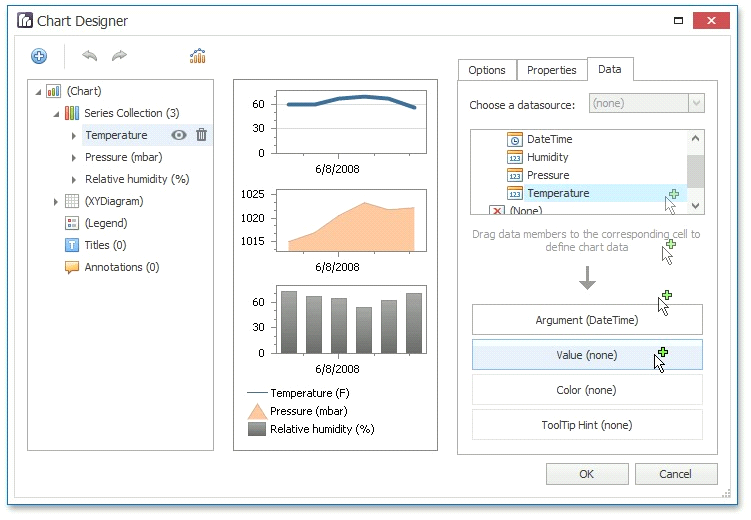751x520 pixels.
Task: Collapse the Series Collection node
Action: point(57,114)
